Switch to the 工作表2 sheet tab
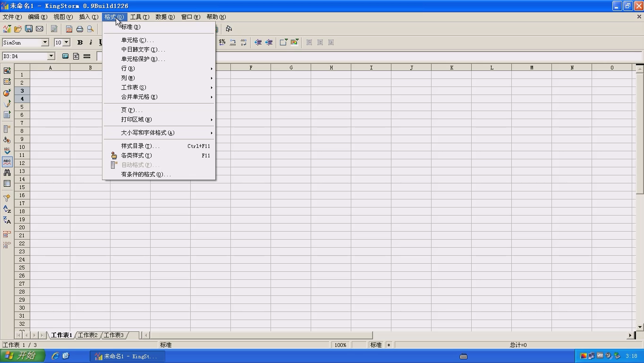 (88, 335)
